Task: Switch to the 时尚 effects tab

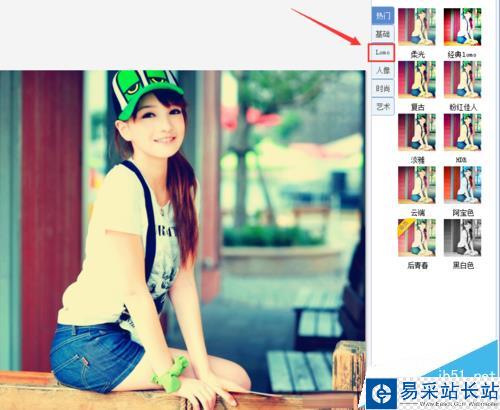Action: (383, 88)
